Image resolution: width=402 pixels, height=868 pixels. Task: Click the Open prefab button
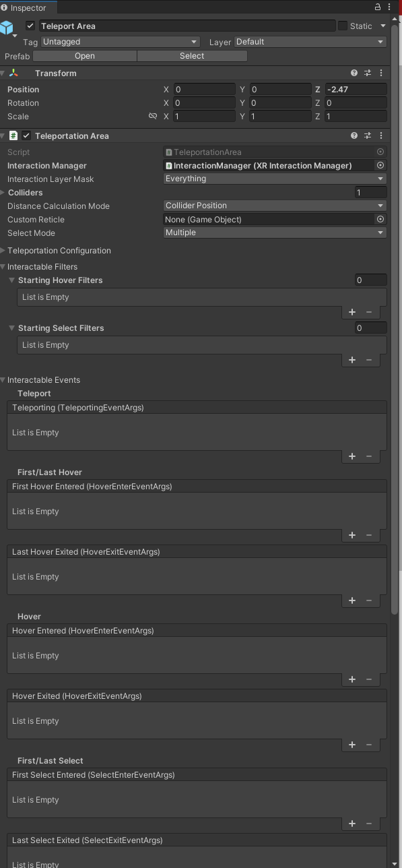84,56
